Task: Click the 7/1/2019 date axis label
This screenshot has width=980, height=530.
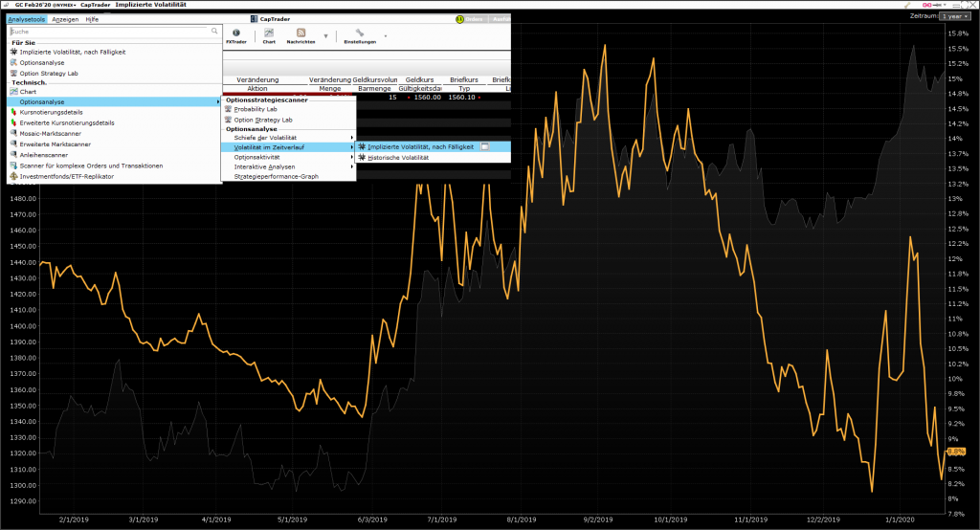Action: click(x=441, y=519)
